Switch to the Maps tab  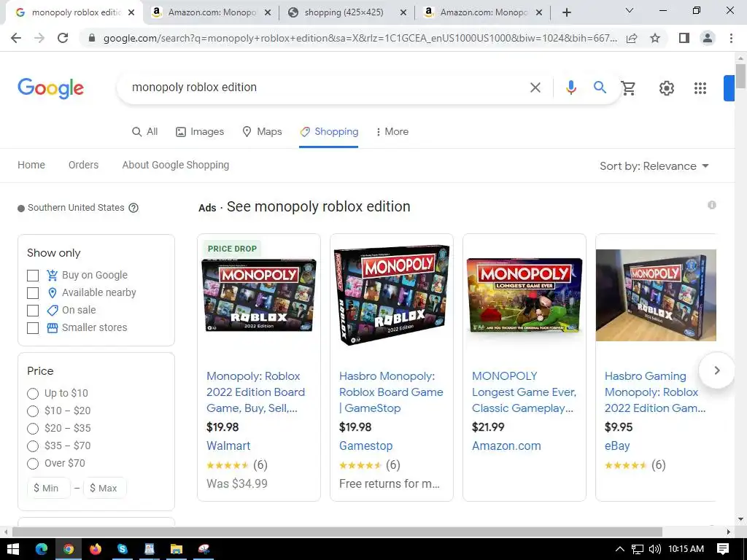coord(262,131)
